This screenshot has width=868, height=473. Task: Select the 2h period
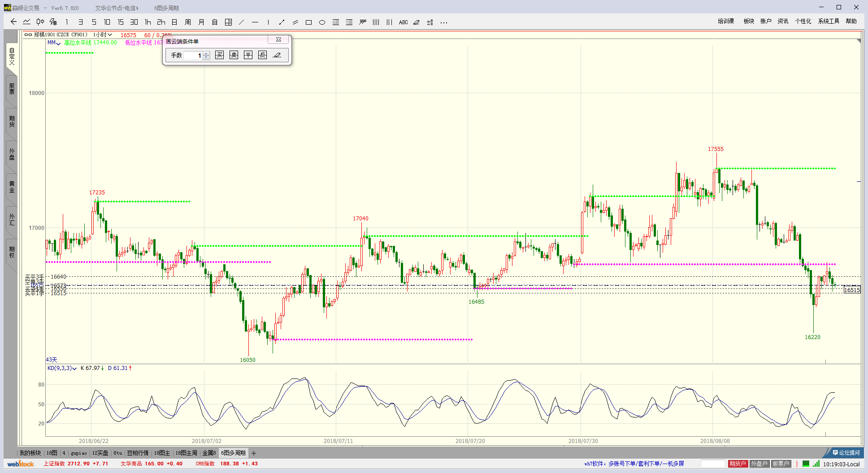click(x=161, y=21)
